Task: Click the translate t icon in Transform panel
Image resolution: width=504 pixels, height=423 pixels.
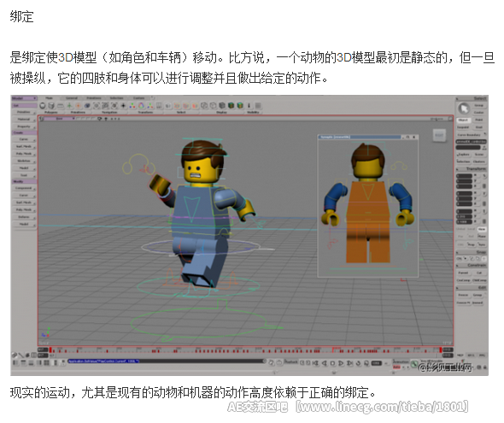Action: 483,212
